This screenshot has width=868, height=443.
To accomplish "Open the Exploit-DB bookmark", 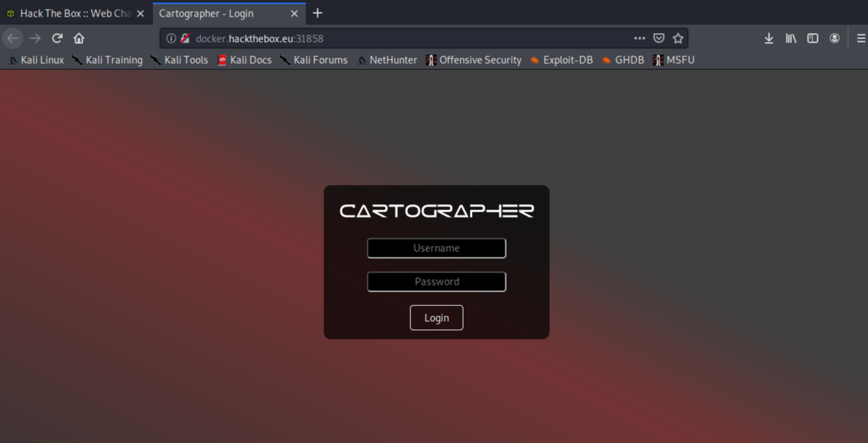I will [x=561, y=60].
